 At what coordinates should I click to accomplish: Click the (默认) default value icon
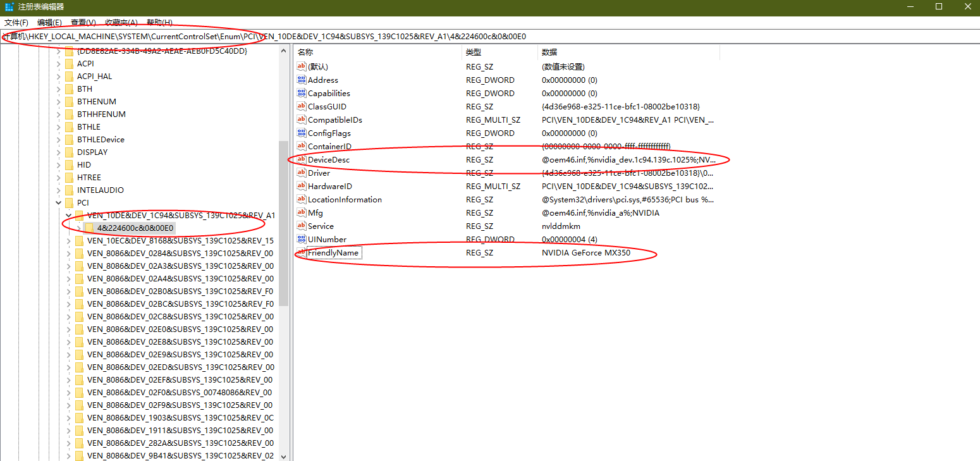302,66
